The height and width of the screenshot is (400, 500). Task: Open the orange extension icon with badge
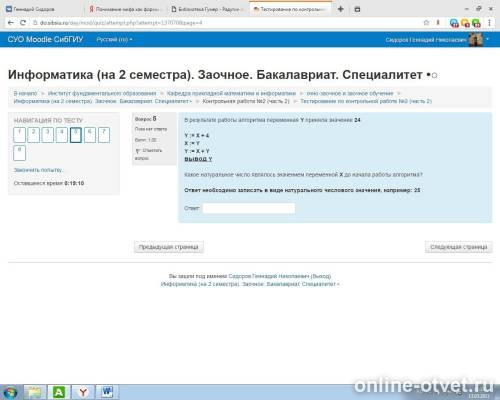[465, 23]
